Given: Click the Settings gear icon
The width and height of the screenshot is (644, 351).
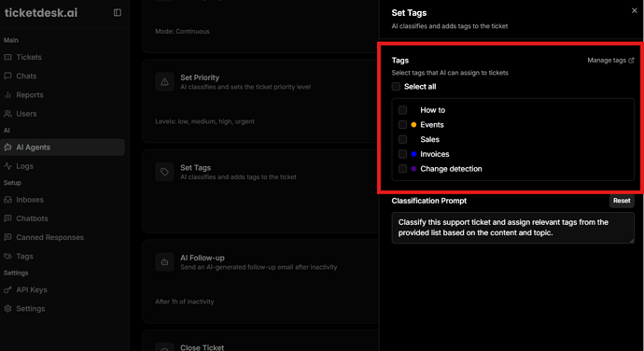Looking at the screenshot, I should (7, 309).
